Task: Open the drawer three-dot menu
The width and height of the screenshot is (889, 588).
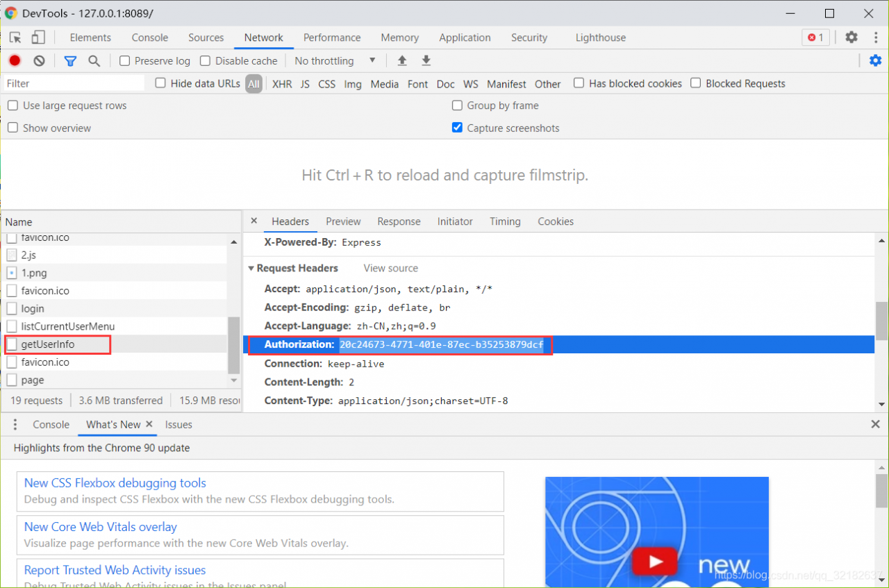Action: 15,424
